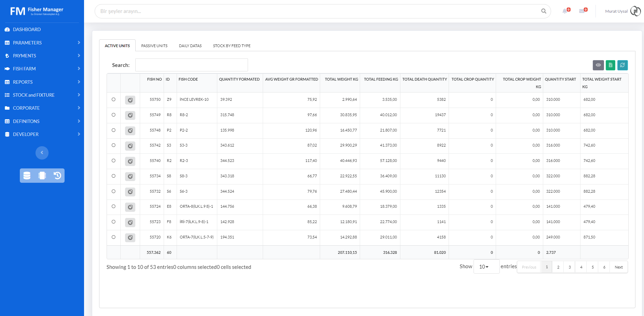Expand the Parameters sidebar menu
The height and width of the screenshot is (316, 644).
[x=42, y=43]
